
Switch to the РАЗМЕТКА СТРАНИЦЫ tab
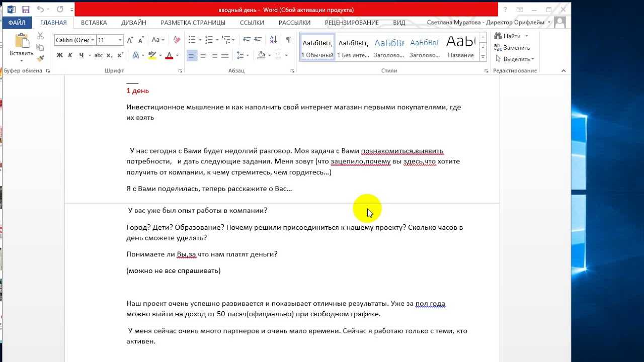point(193,23)
